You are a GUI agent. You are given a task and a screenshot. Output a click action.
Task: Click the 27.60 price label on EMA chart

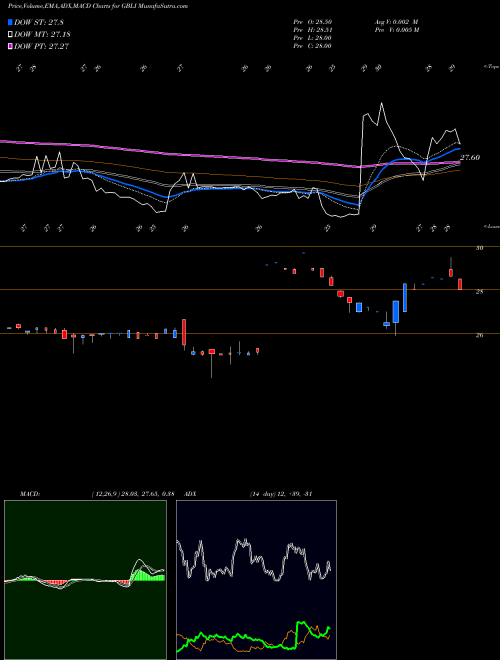coord(470,157)
